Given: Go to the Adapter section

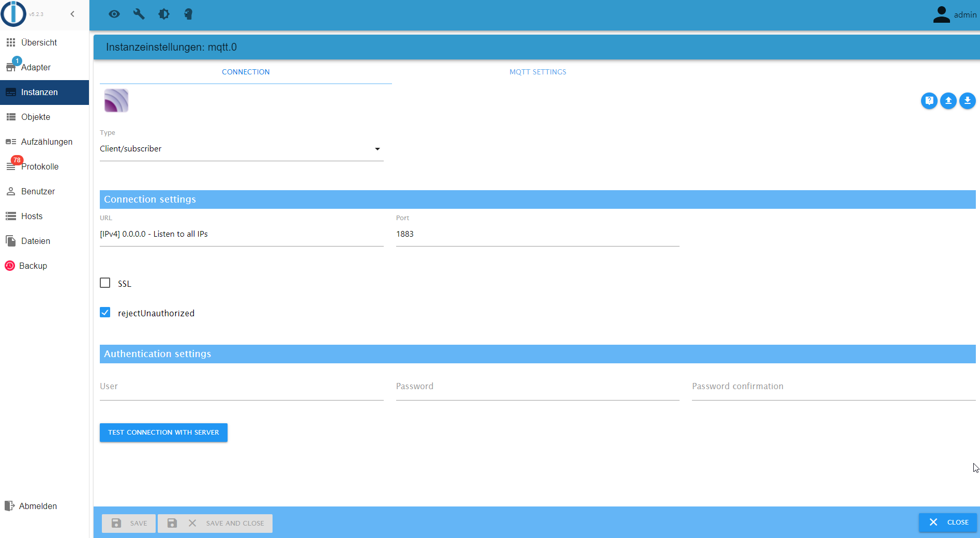Looking at the screenshot, I should (44, 67).
